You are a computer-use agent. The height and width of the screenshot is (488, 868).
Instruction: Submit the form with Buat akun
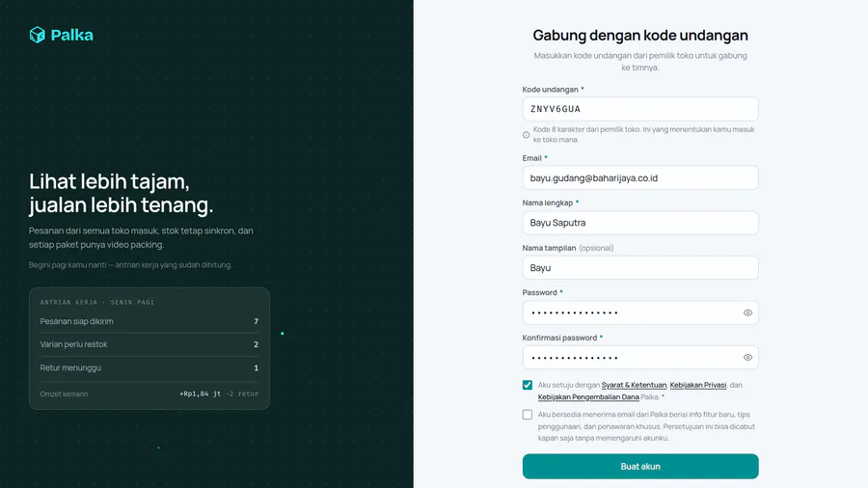pyautogui.click(x=640, y=467)
